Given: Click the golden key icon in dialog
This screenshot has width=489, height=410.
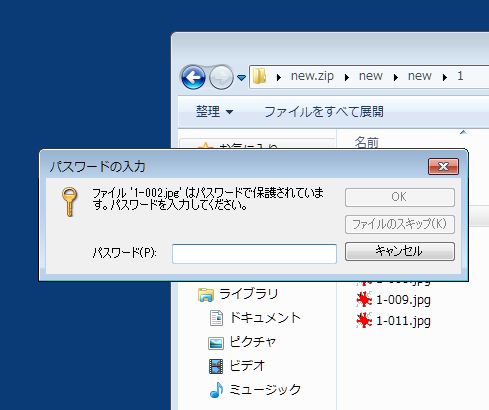Looking at the screenshot, I should click(69, 201).
